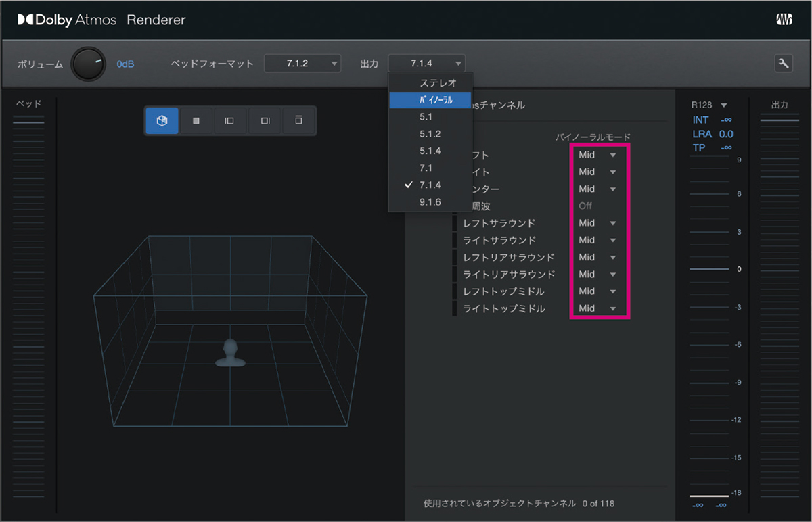This screenshot has height=522, width=812.
Task: Open the R128 loudness standard dropdown
Action: pyautogui.click(x=709, y=105)
